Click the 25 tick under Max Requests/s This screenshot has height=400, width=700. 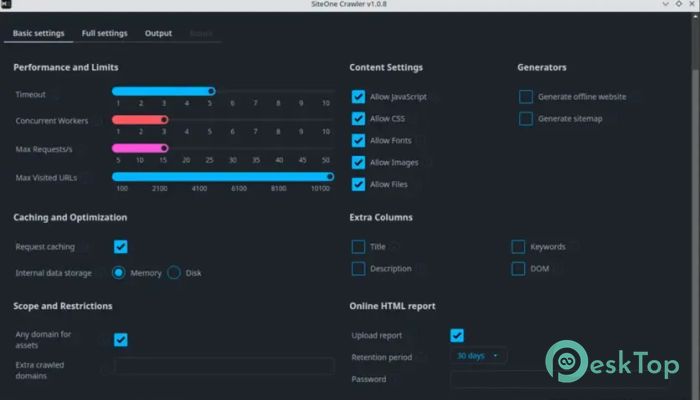[x=209, y=160]
